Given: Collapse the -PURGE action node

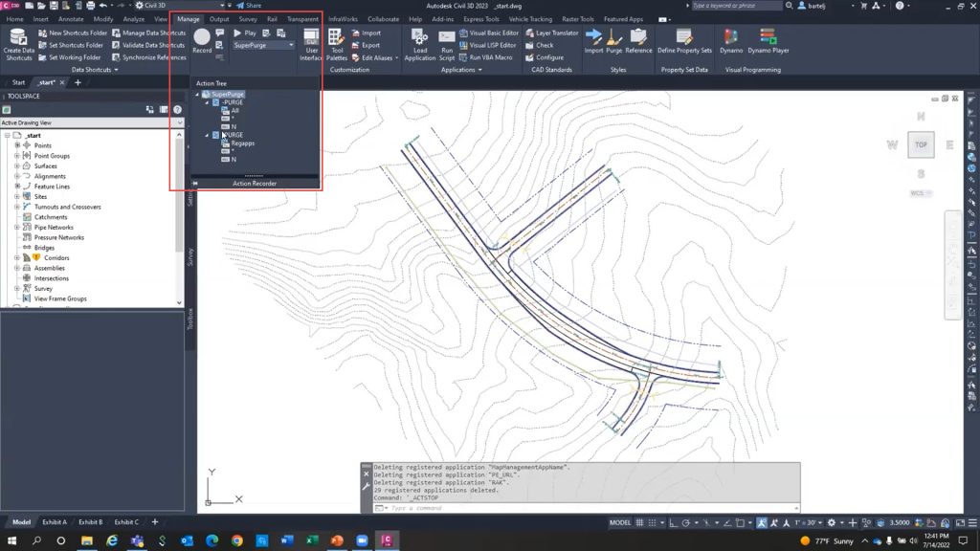Looking at the screenshot, I should [x=207, y=102].
